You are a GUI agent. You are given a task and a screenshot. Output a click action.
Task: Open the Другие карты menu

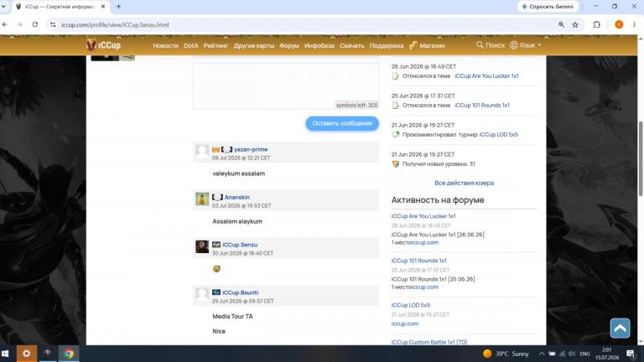tap(254, 45)
